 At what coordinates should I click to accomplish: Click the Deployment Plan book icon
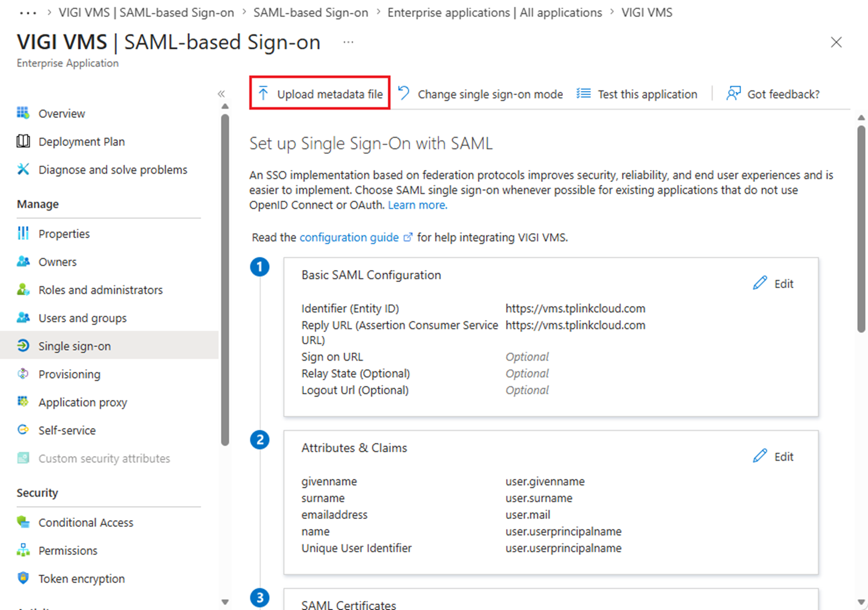point(23,141)
